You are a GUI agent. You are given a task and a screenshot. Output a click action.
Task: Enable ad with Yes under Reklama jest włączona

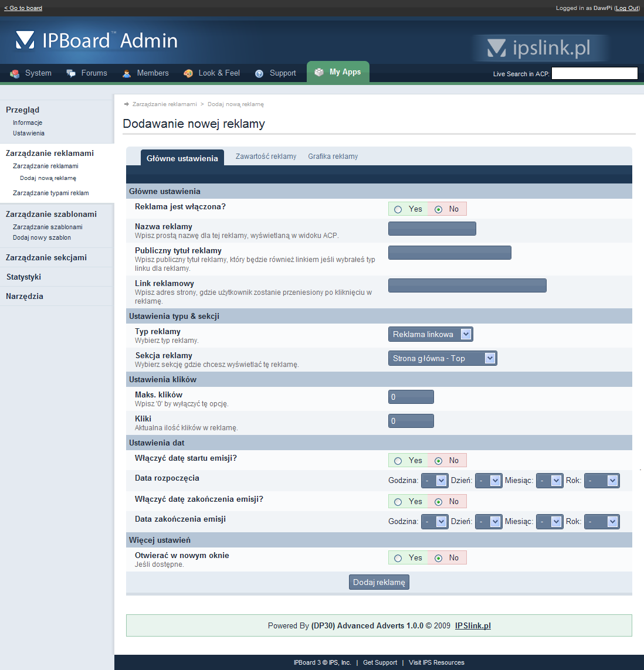(398, 209)
